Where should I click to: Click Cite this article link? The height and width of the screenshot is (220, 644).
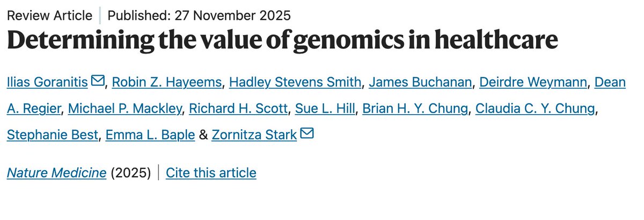[x=211, y=173]
